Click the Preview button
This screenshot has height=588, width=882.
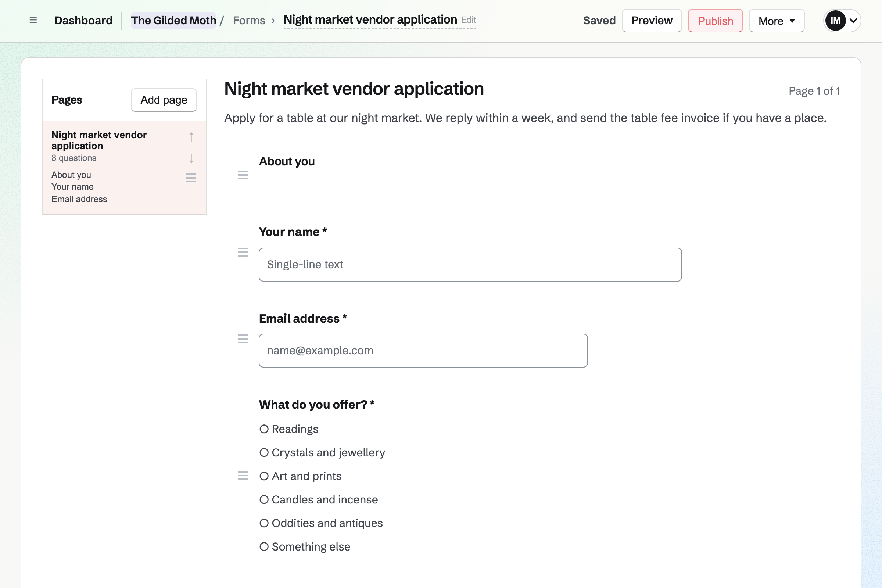[x=652, y=21]
